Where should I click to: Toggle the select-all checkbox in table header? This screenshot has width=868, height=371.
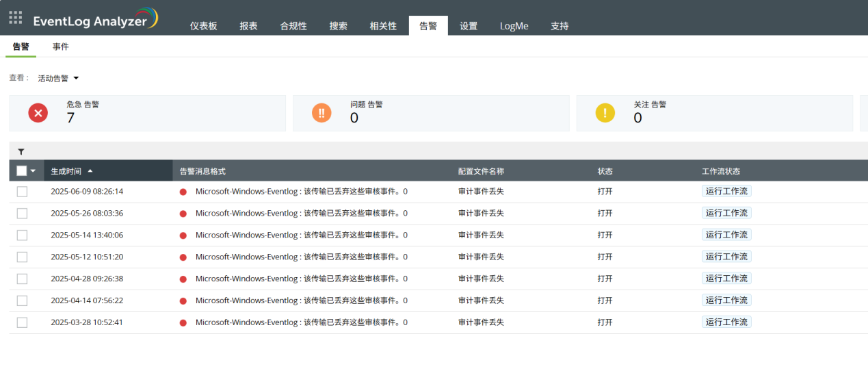21,171
